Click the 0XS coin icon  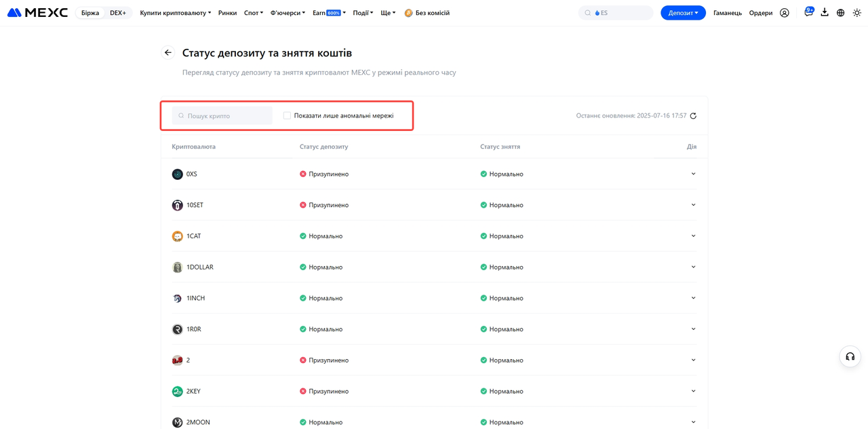(177, 174)
